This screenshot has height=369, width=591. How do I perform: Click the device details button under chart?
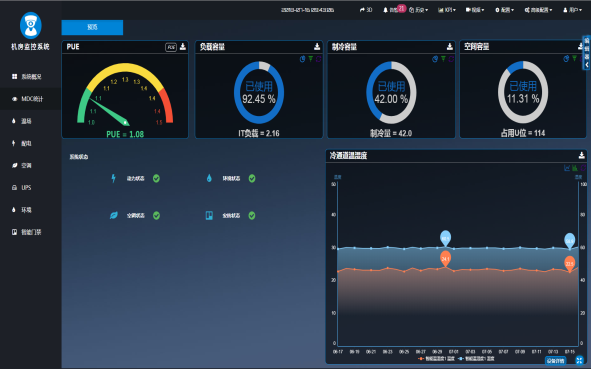pos(556,361)
